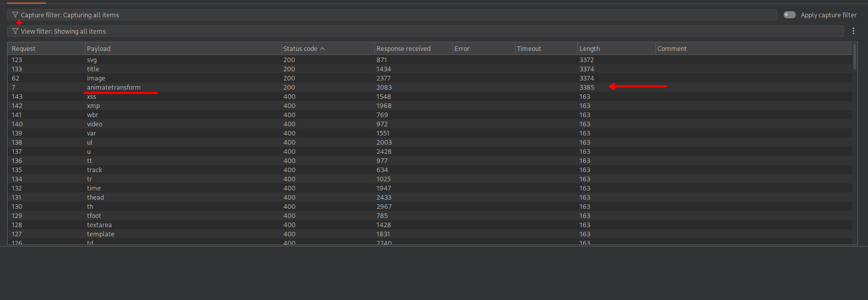This screenshot has height=300, width=868.
Task: Open the three-dot options menu
Action: point(853,32)
